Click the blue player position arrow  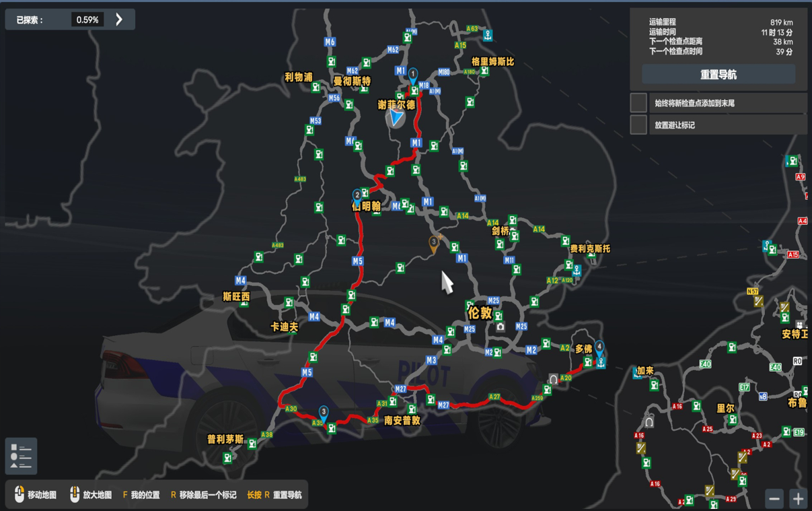point(396,118)
